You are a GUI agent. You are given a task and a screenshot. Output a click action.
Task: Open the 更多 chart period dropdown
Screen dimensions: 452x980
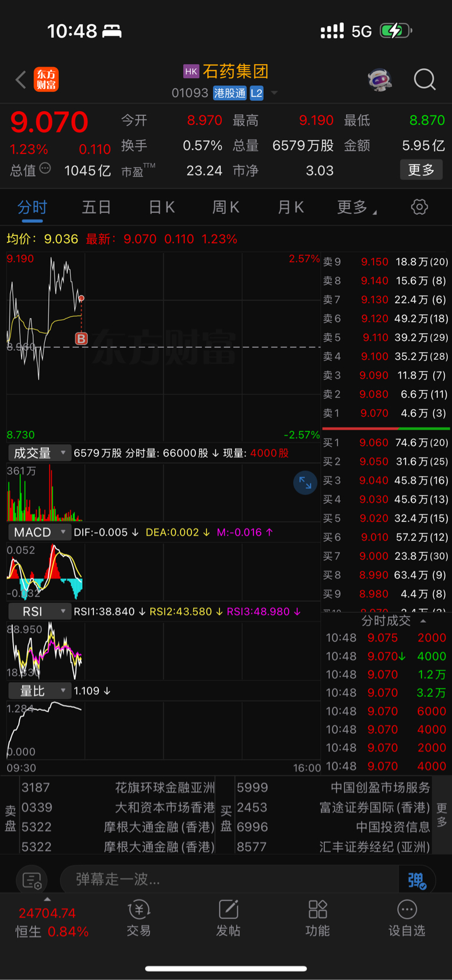(x=357, y=207)
